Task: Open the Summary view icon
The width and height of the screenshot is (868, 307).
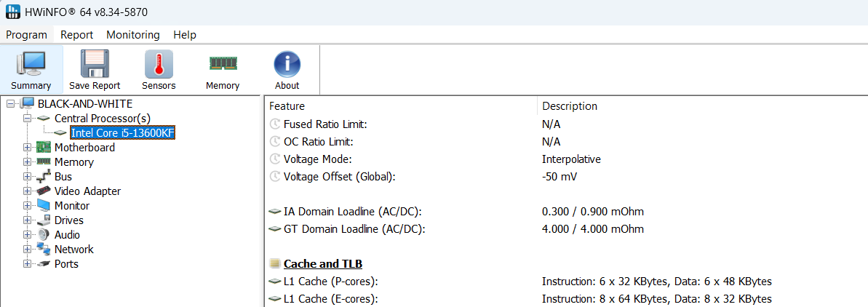Action: click(x=31, y=64)
